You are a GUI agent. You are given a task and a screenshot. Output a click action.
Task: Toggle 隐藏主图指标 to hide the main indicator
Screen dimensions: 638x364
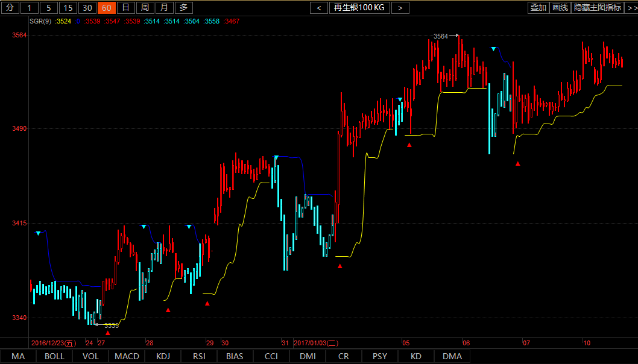(x=598, y=8)
